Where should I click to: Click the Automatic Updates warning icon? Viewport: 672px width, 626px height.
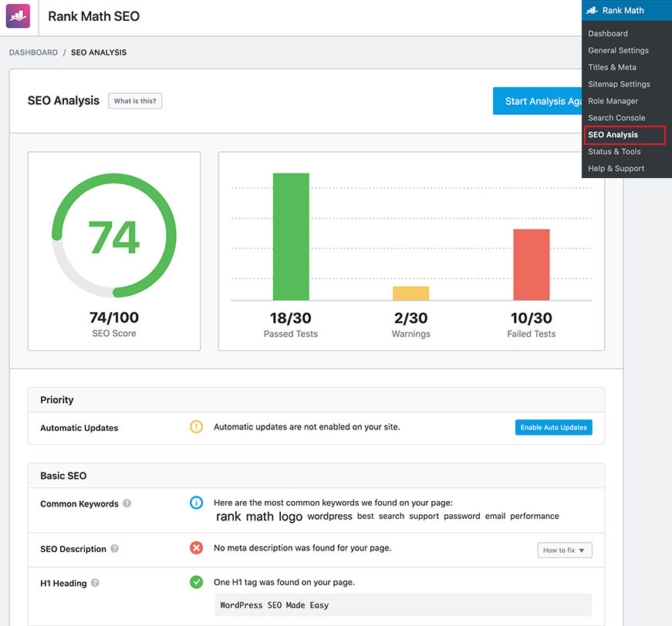click(196, 427)
